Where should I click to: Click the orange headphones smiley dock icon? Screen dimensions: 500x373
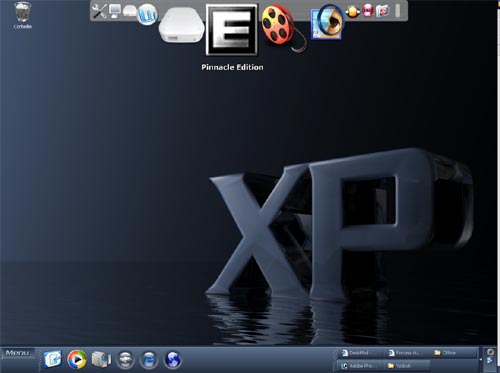[352, 12]
